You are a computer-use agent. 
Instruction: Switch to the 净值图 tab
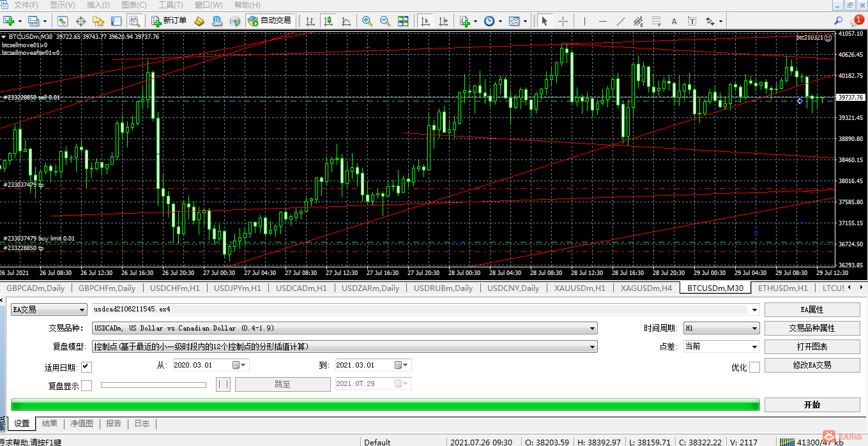(82, 423)
